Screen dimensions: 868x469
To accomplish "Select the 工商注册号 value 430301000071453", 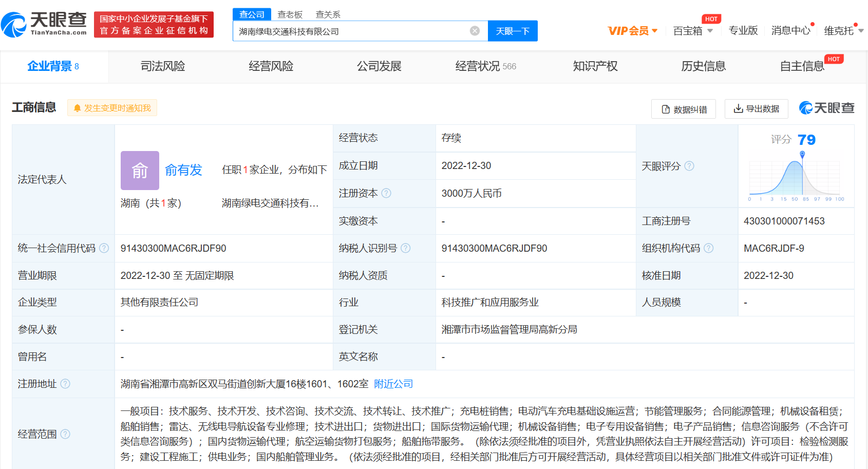I will 784,221.
